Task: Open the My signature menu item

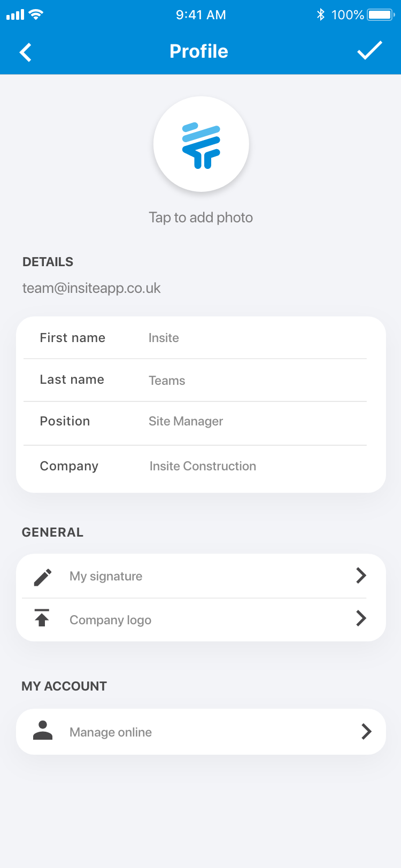Action: click(201, 576)
